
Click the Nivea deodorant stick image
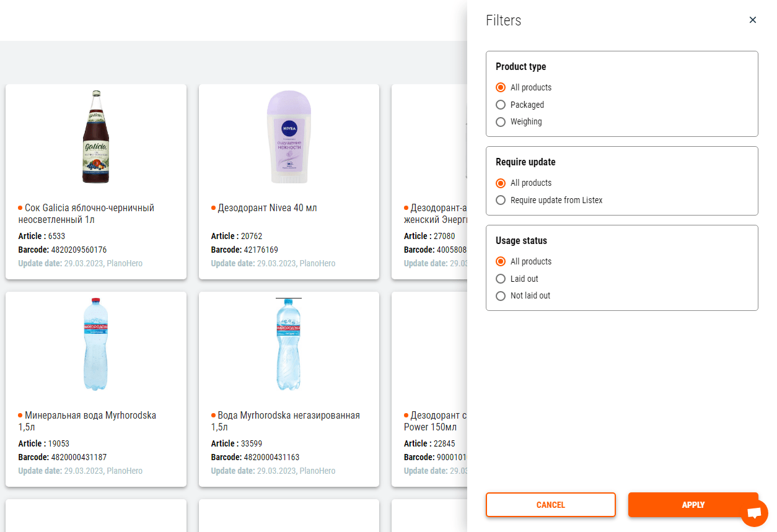[289, 137]
